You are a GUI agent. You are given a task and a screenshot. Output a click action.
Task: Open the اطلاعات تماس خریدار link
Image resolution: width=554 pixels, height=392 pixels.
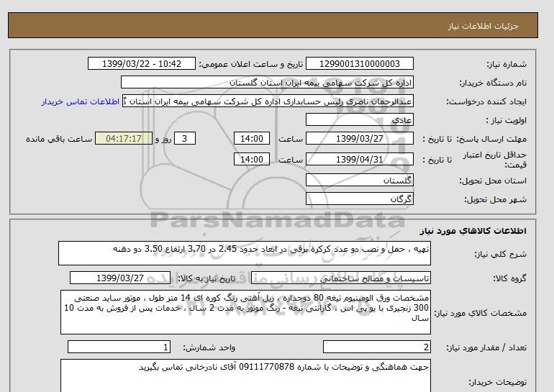point(81,101)
